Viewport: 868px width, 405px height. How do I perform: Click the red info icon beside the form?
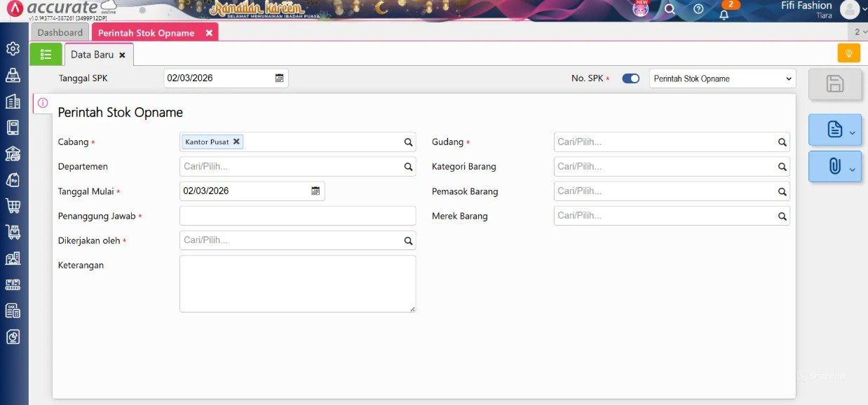pos(43,103)
